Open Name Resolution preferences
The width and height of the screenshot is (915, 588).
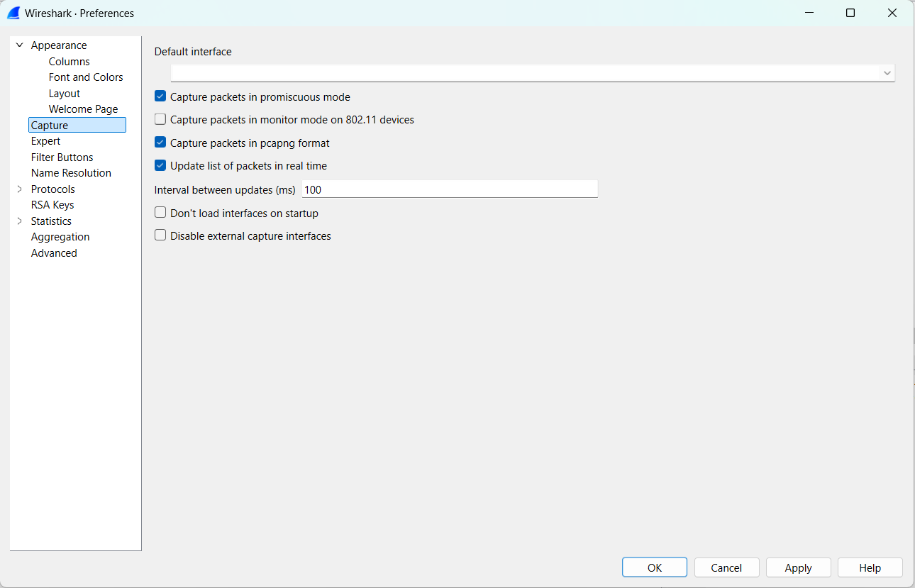tap(71, 173)
